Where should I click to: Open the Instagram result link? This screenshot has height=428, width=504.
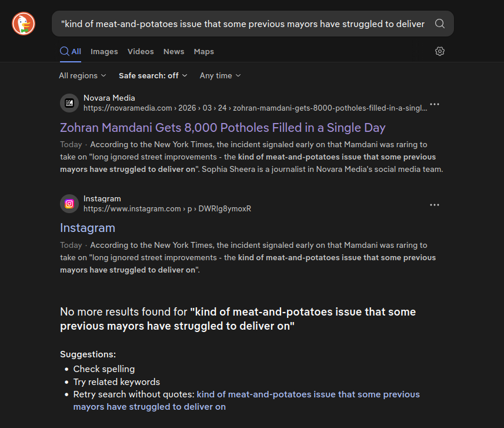coord(87,228)
